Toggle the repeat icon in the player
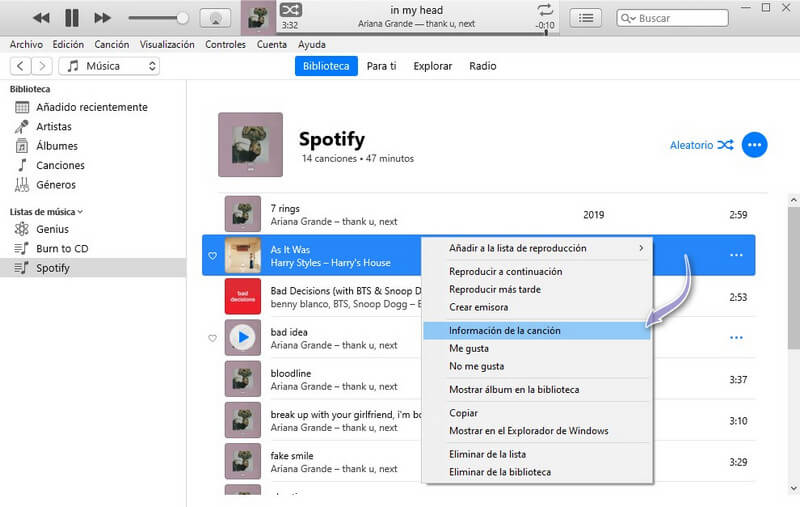The height and width of the screenshot is (507, 800). tap(545, 10)
